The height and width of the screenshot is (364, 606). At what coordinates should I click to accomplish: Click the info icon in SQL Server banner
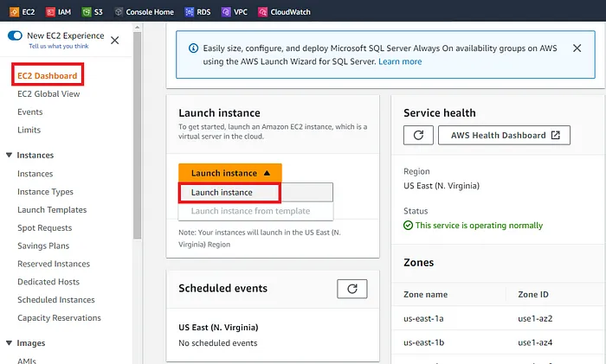[193, 48]
